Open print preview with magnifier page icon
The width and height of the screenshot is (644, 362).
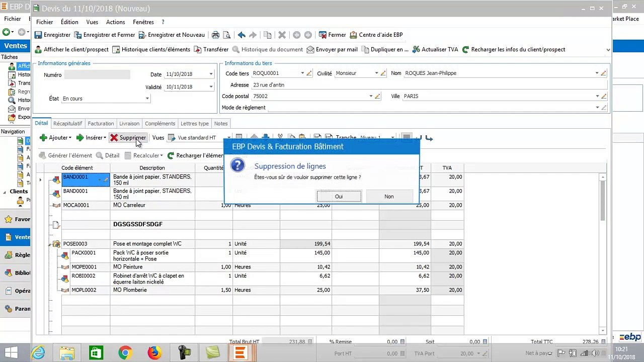[227, 35]
